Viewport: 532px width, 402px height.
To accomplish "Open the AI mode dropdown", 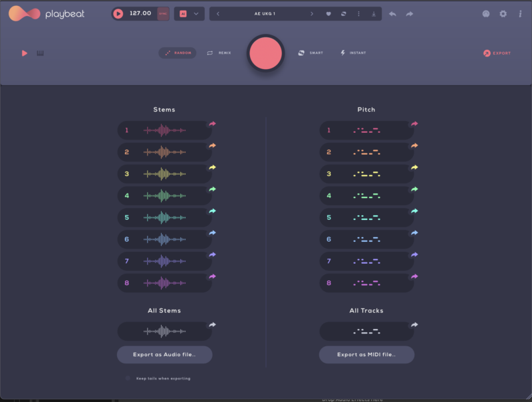I will 196,13.
